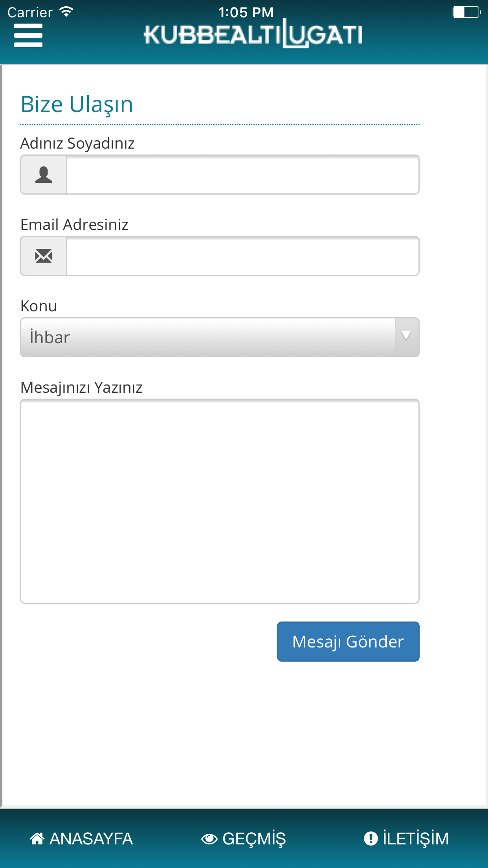Screen dimensions: 488x868
Task: Select the home icon next to ANASAYFA
Action: (37, 839)
